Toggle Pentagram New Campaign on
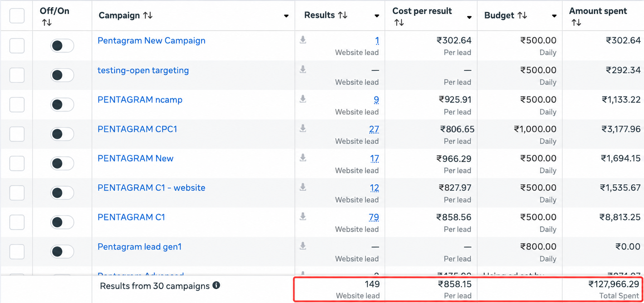The width and height of the screenshot is (644, 303). (62, 45)
